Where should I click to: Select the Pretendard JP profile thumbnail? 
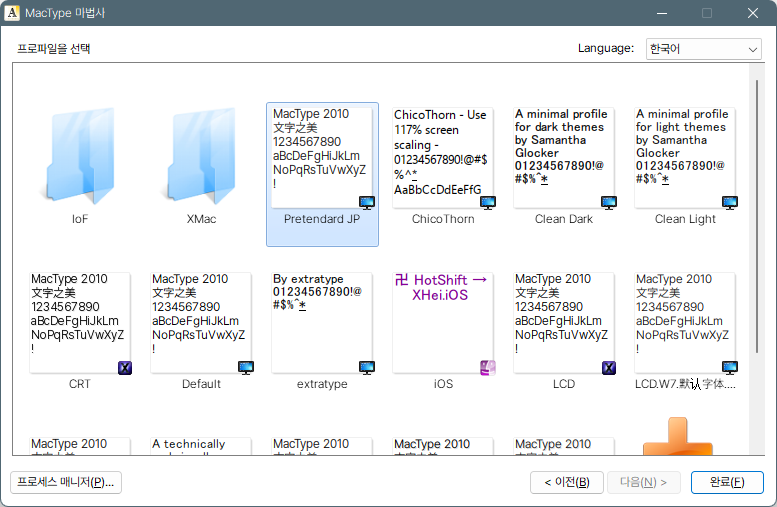322,158
